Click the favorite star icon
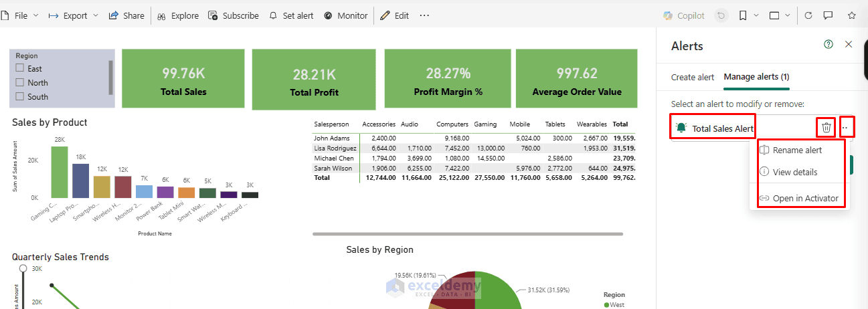The height and width of the screenshot is (309, 868). pyautogui.click(x=852, y=15)
